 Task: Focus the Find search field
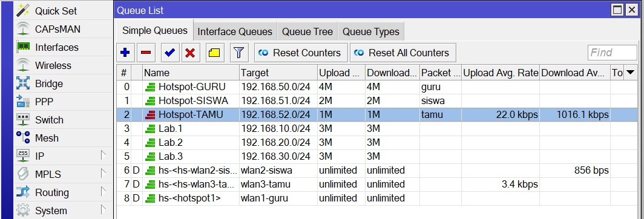coord(613,53)
